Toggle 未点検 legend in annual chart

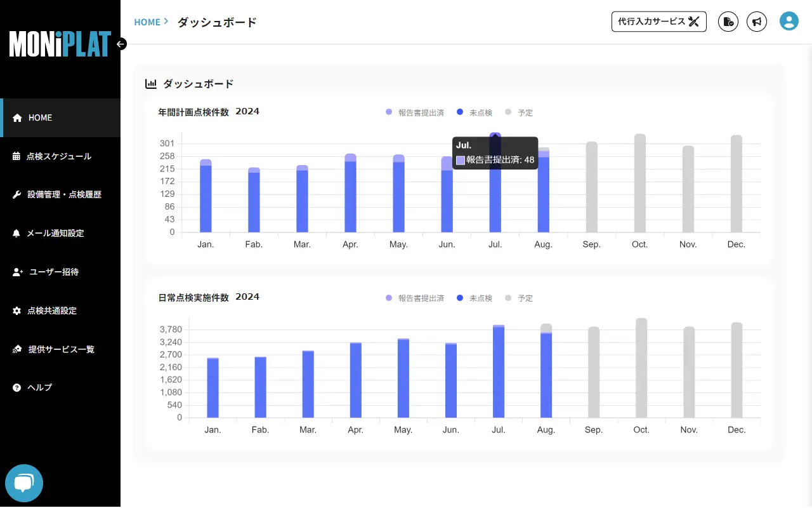pos(475,112)
